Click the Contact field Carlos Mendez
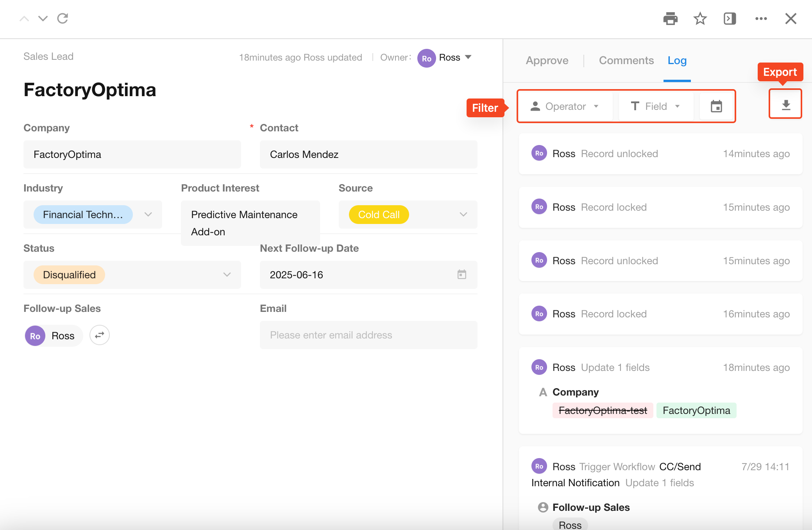The height and width of the screenshot is (530, 812). pos(368,154)
